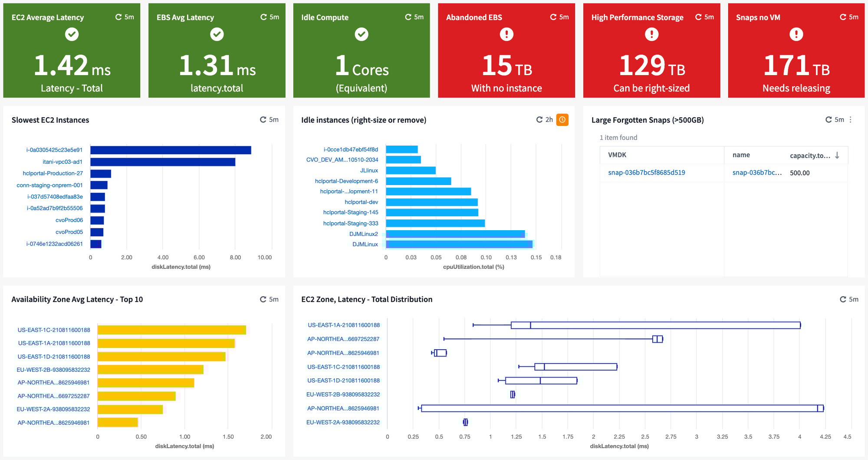
Task: Click the VMDK column header
Action: (x=617, y=155)
